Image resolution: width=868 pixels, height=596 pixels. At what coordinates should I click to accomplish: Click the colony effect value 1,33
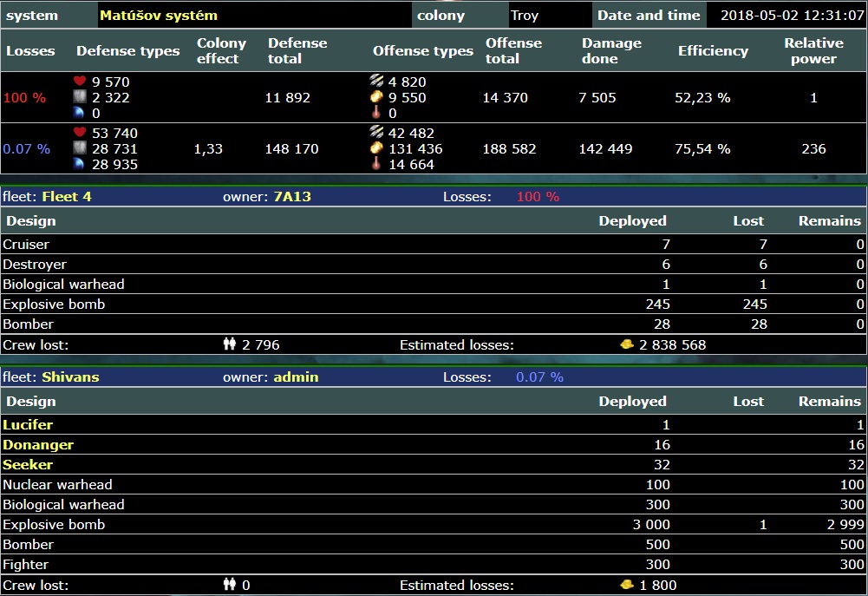208,149
